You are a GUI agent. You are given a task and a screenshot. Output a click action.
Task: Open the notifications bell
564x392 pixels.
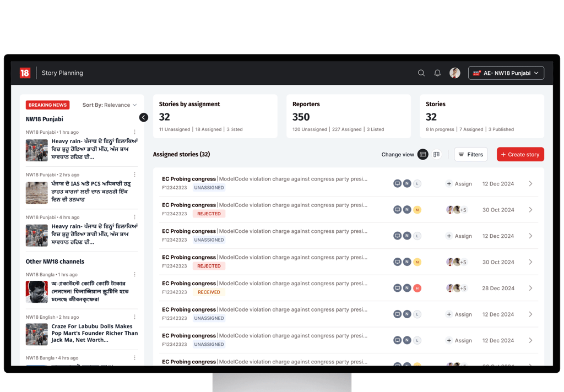[x=437, y=73]
